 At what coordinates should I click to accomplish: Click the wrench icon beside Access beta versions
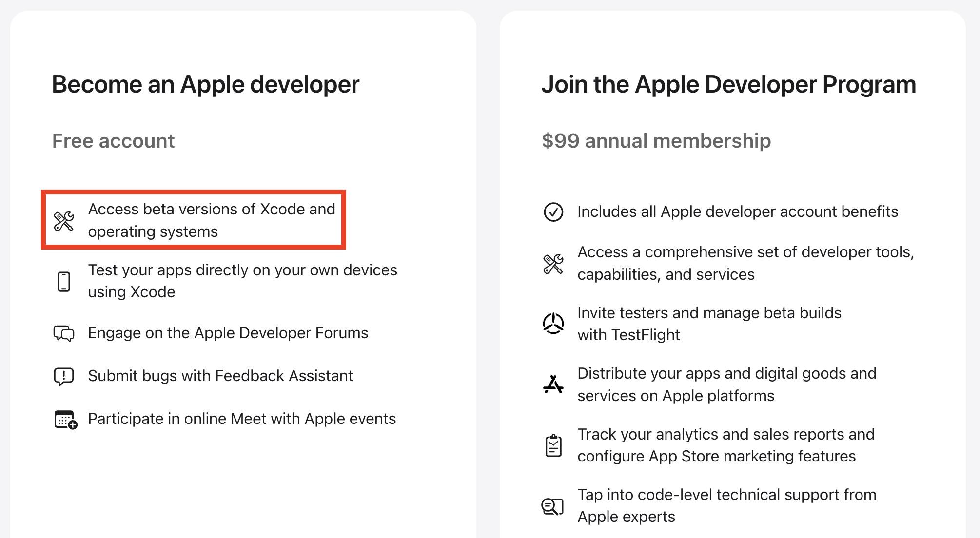pos(64,221)
